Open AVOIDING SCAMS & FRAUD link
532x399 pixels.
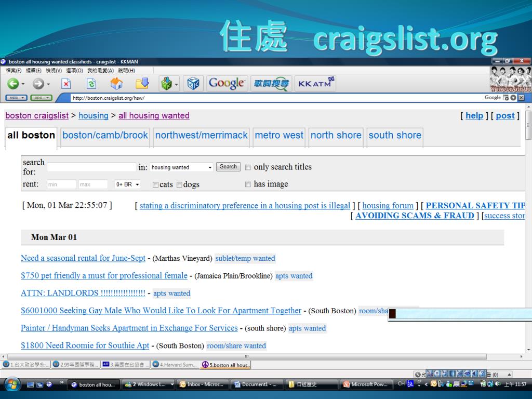click(x=415, y=216)
